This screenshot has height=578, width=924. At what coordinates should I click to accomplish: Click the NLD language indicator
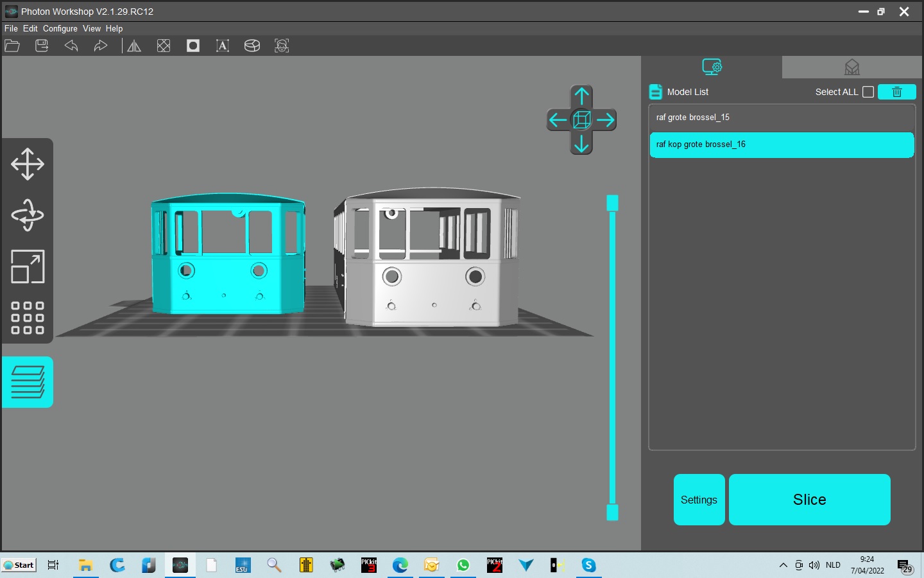coord(833,565)
